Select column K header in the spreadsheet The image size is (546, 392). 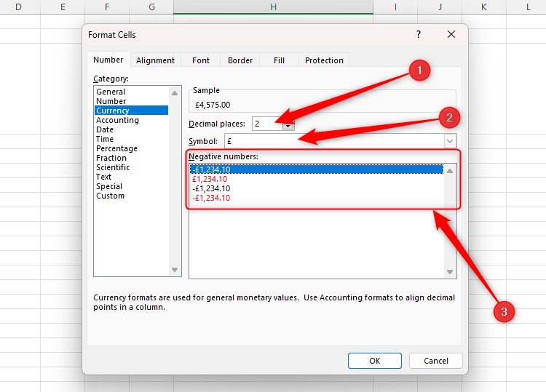click(484, 7)
